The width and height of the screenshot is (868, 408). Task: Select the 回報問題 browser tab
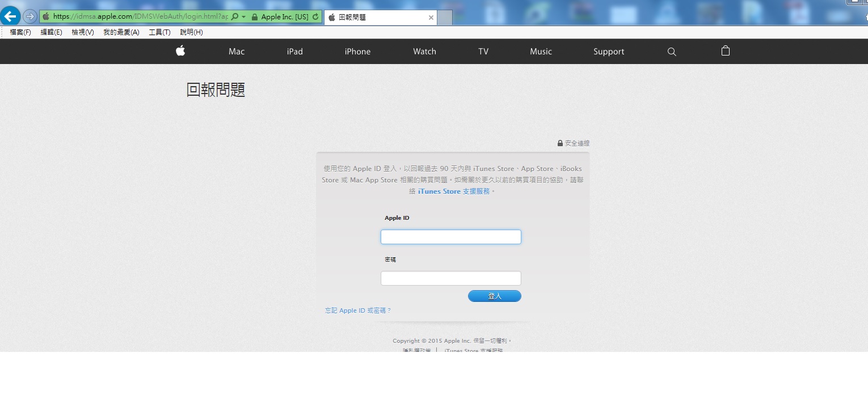(380, 18)
